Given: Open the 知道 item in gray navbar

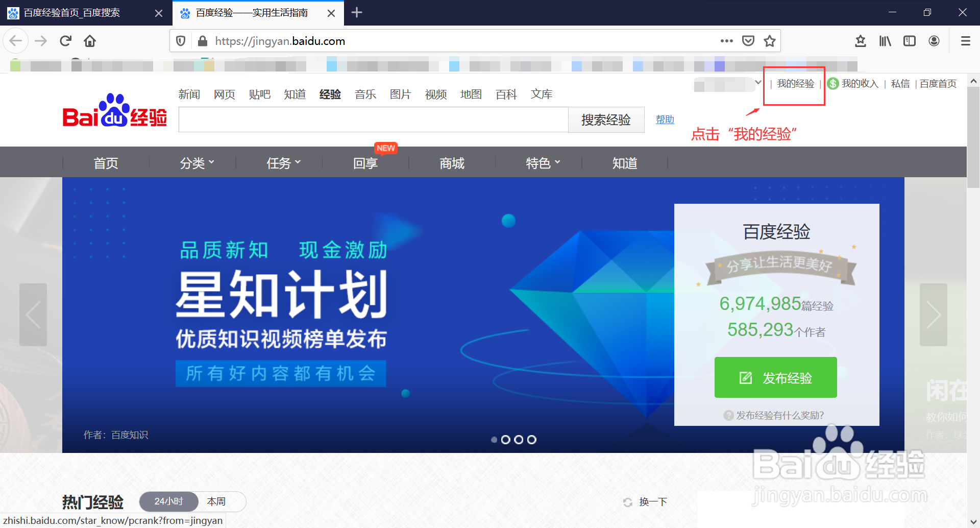Looking at the screenshot, I should coord(625,163).
